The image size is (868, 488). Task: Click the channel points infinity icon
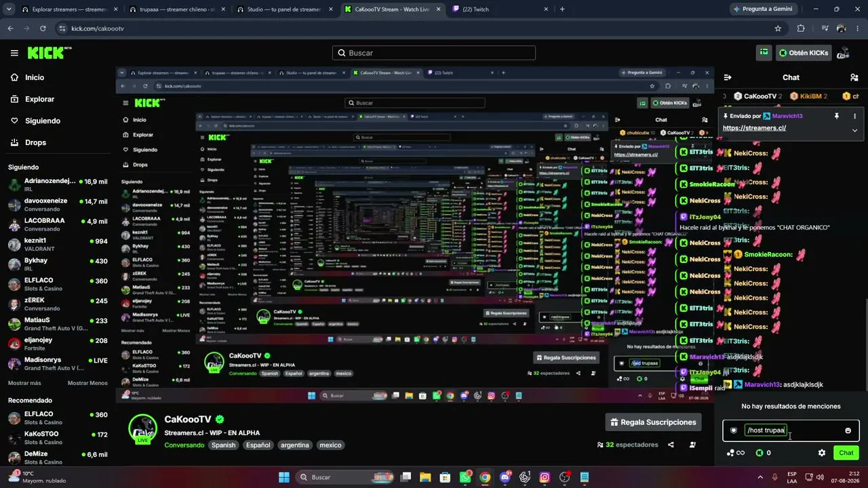[735, 453]
